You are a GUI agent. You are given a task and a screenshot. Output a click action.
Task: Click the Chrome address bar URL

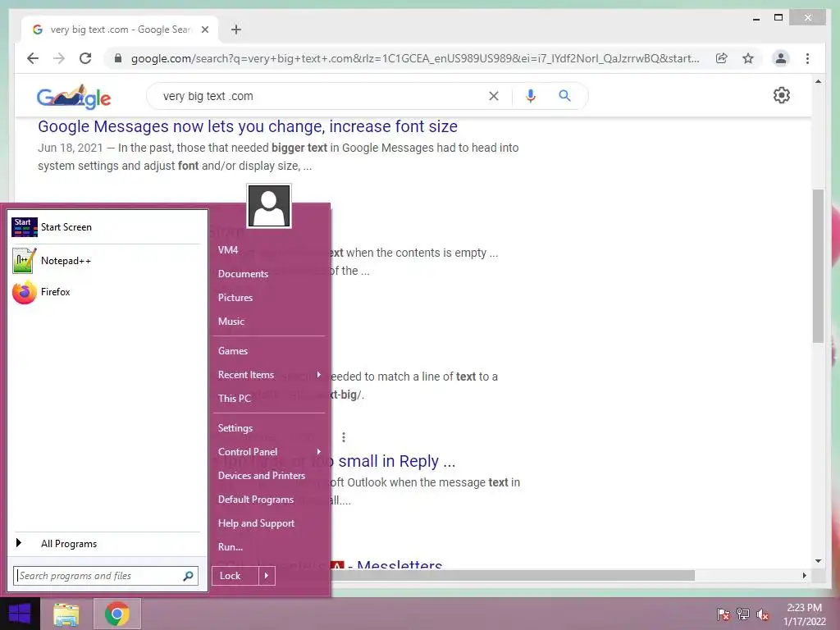pyautogui.click(x=415, y=58)
